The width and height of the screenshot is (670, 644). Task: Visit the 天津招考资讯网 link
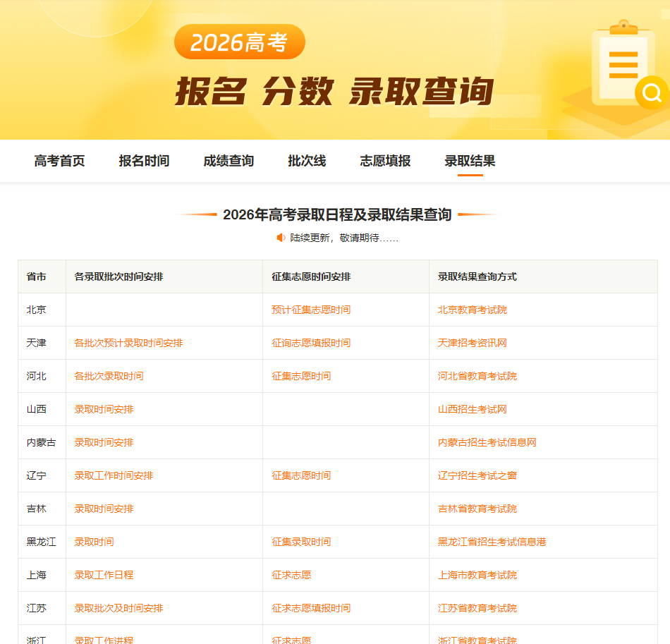pyautogui.click(x=472, y=343)
